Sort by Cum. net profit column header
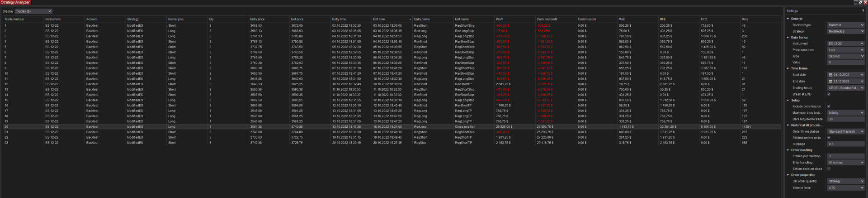Viewport: 868px width, 198px height. pyautogui.click(x=556, y=19)
